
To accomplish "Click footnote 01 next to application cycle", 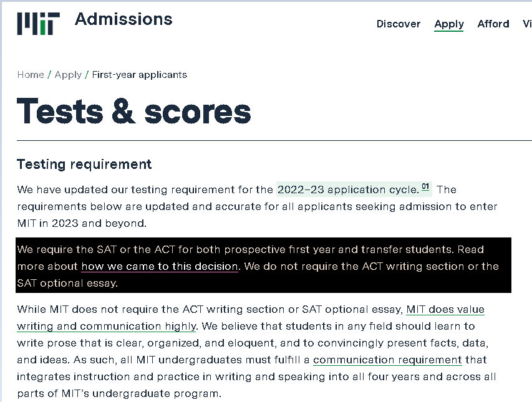I will pos(425,185).
